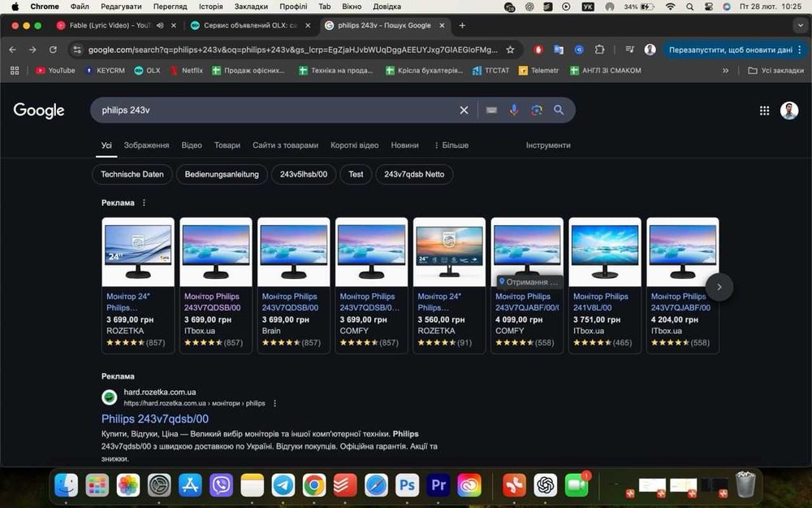The width and height of the screenshot is (812, 508).
Task: Expand the Більше search filter menu
Action: click(451, 145)
